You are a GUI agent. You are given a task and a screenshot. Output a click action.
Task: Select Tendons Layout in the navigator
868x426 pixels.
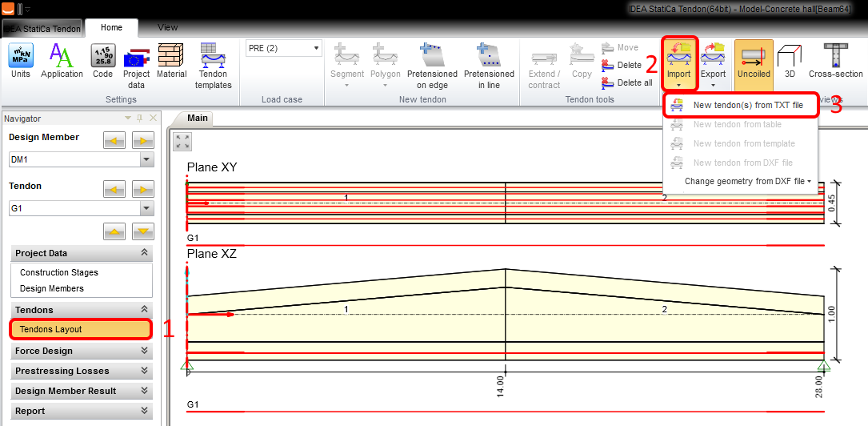pyautogui.click(x=80, y=329)
